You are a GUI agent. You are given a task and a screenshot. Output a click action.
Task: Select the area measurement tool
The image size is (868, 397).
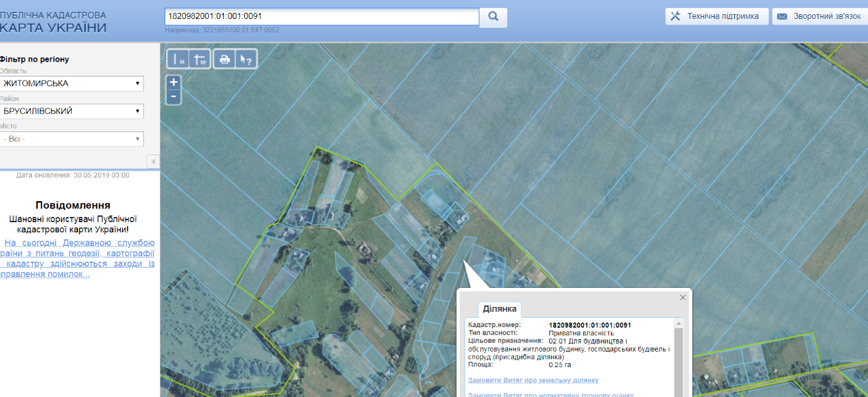coord(200,60)
